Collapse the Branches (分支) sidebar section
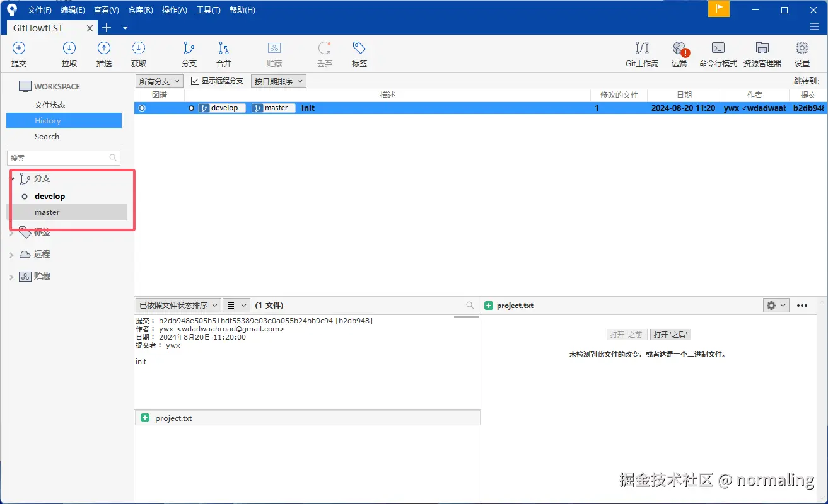This screenshot has width=828, height=504. click(11, 179)
